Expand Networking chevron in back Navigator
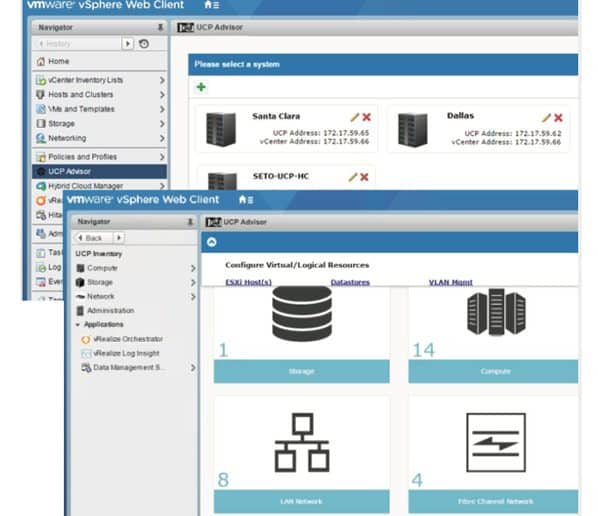The height and width of the screenshot is (516, 598). pyautogui.click(x=162, y=138)
